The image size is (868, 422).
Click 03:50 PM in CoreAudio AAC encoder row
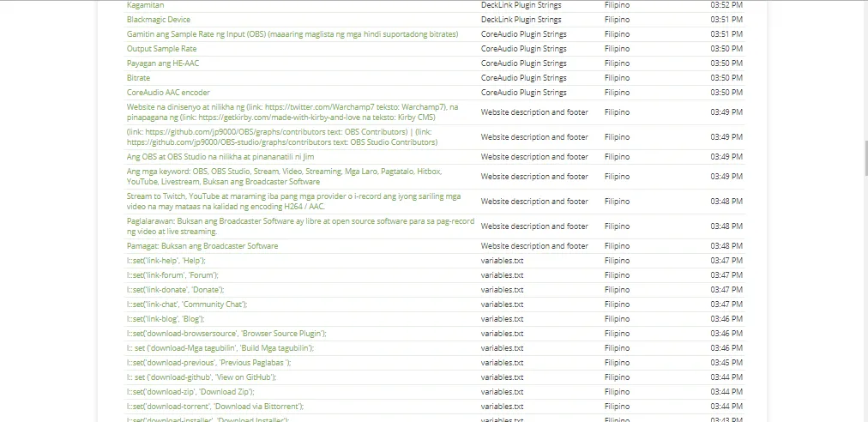tap(726, 93)
